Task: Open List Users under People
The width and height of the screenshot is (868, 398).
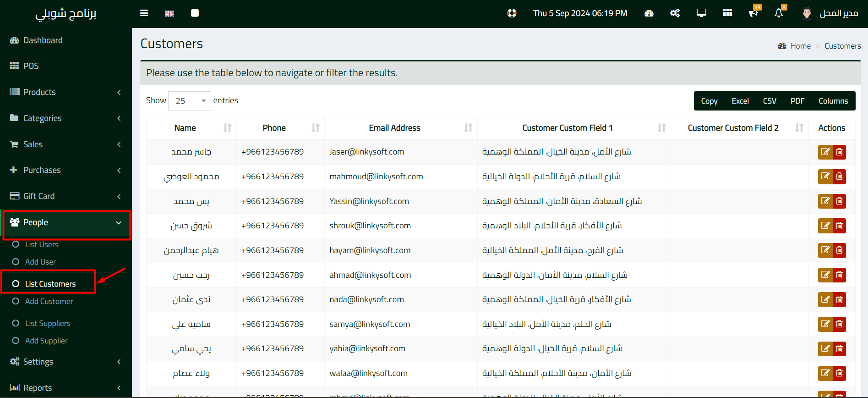Action: click(42, 244)
